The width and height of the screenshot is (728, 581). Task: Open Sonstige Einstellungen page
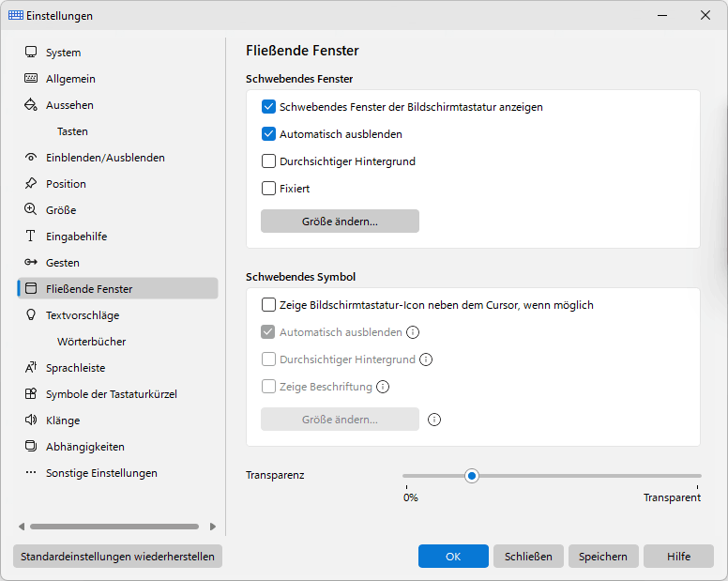117,473
